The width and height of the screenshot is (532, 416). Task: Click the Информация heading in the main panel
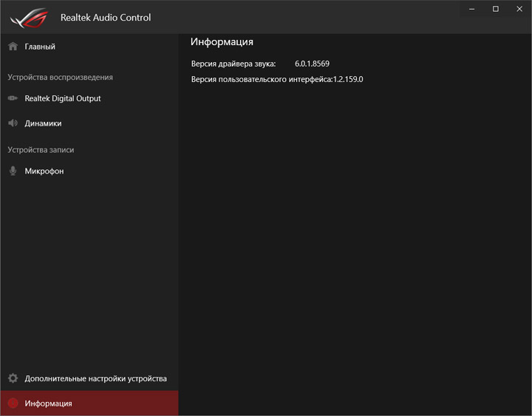pyautogui.click(x=222, y=42)
